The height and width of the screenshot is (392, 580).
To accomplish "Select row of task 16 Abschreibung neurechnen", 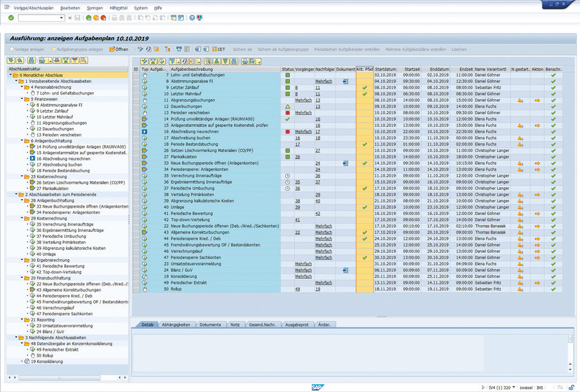I will click(x=136, y=132).
